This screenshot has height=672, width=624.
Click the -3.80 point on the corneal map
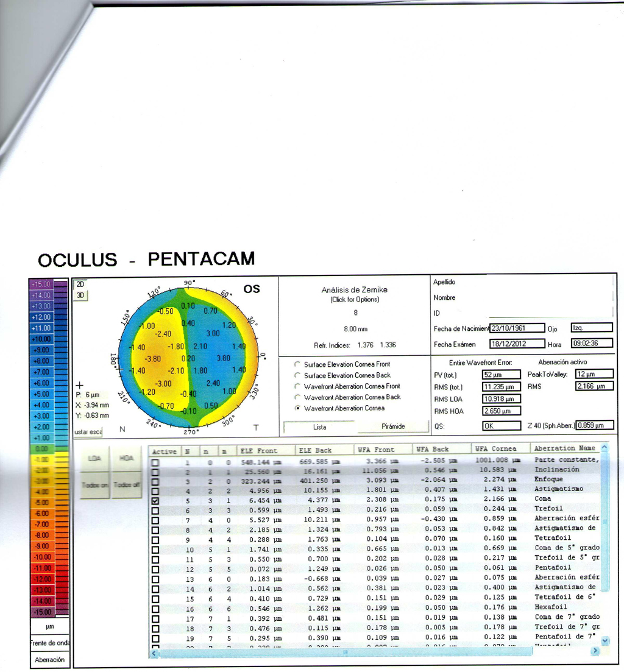152,359
